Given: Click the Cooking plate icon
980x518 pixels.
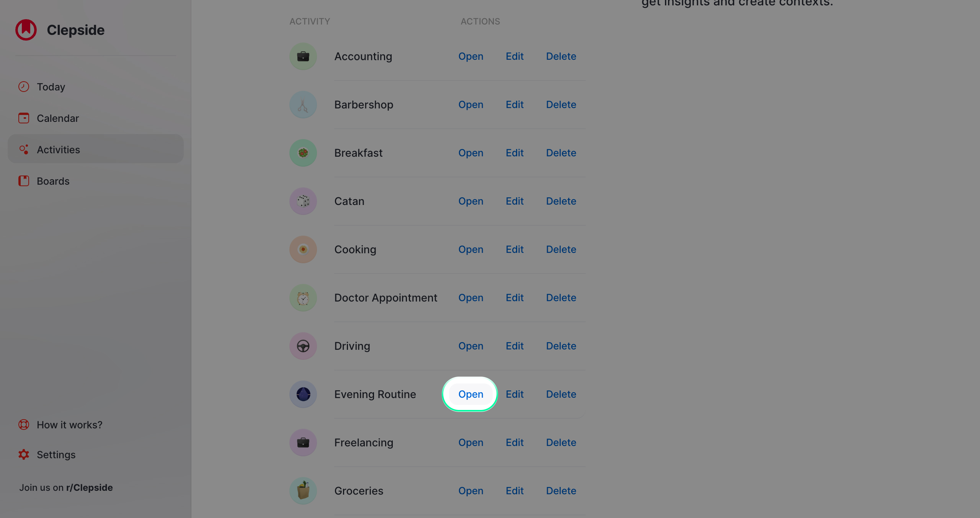Looking at the screenshot, I should tap(303, 249).
